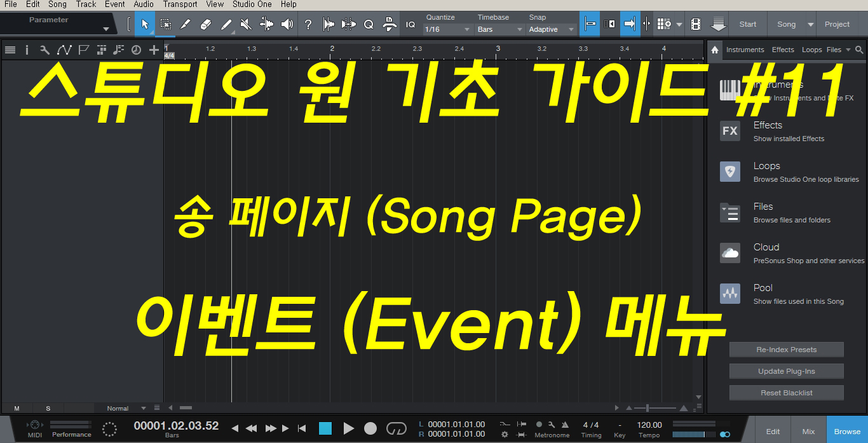Image resolution: width=868 pixels, height=443 pixels.
Task: Expand the Song page dropdown arrow
Action: (x=810, y=24)
